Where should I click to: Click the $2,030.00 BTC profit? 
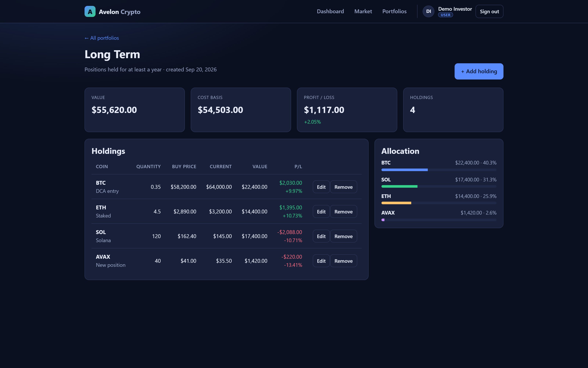(x=291, y=183)
